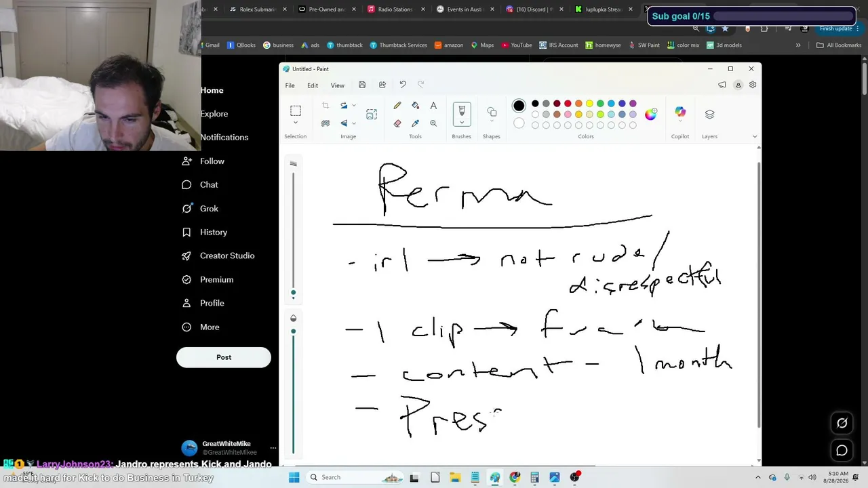Switch to the Rolex Submariner tab
868x488 pixels.
tap(257, 9)
